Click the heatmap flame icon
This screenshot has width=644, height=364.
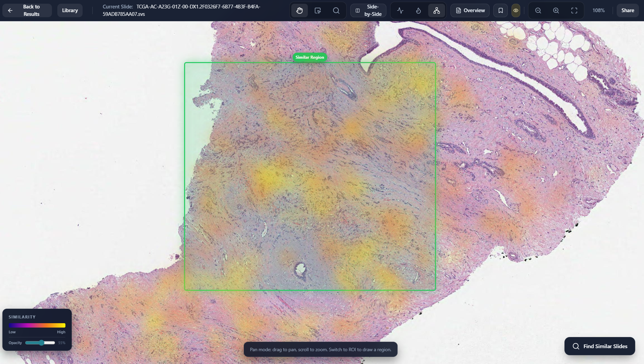418,10
